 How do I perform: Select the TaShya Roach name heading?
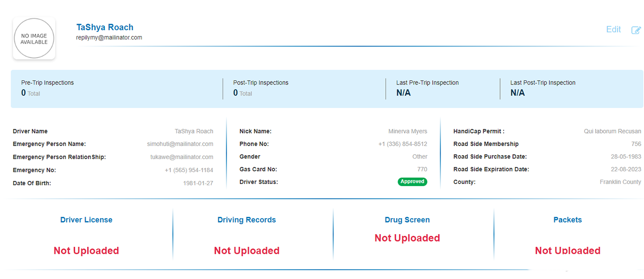click(105, 27)
